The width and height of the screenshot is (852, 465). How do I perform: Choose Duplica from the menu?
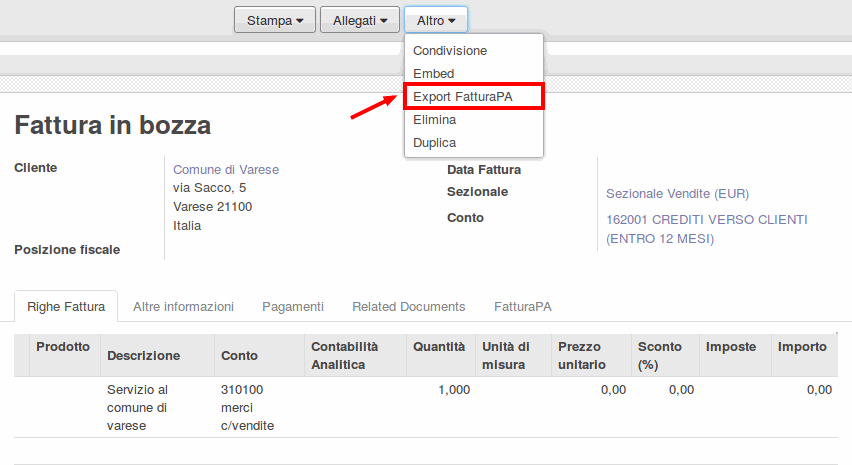tap(434, 142)
